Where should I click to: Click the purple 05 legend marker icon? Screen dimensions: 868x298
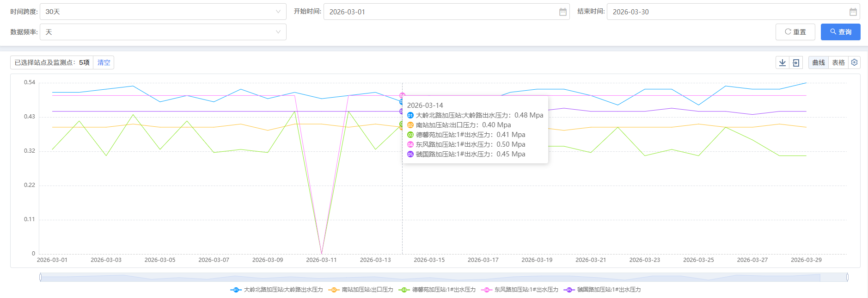click(x=569, y=290)
